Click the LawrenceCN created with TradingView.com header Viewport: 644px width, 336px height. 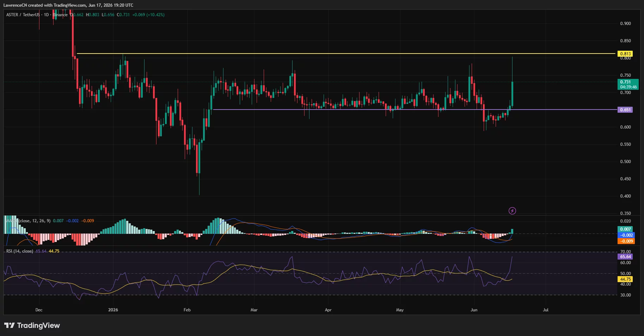coord(68,5)
